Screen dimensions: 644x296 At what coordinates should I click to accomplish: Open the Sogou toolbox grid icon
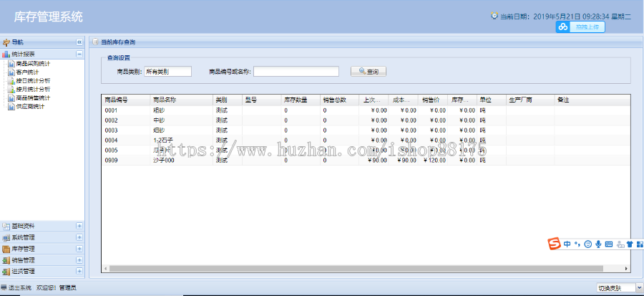click(x=640, y=244)
